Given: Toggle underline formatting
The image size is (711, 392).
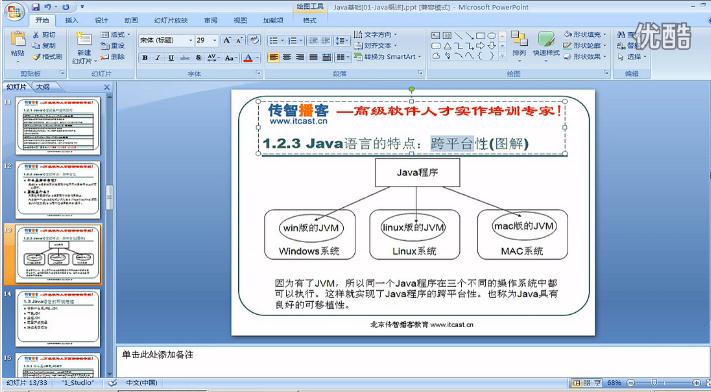Looking at the screenshot, I should (x=171, y=58).
